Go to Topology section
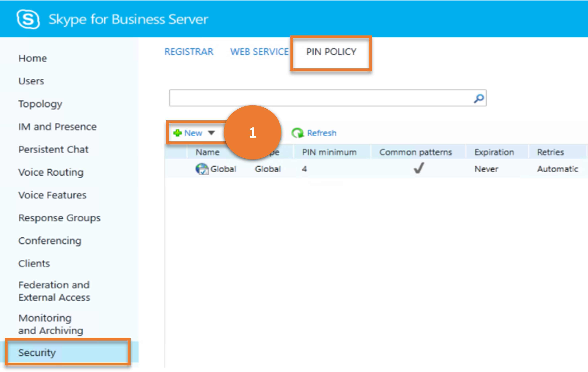The image size is (588, 372). click(40, 104)
